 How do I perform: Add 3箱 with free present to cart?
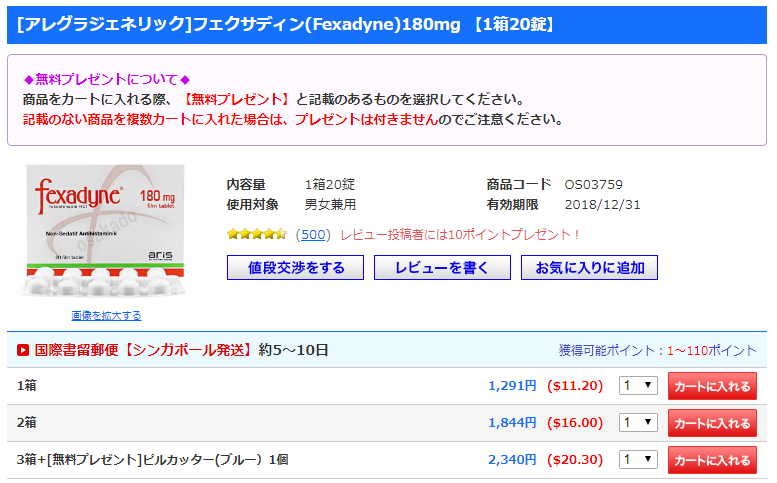(712, 460)
